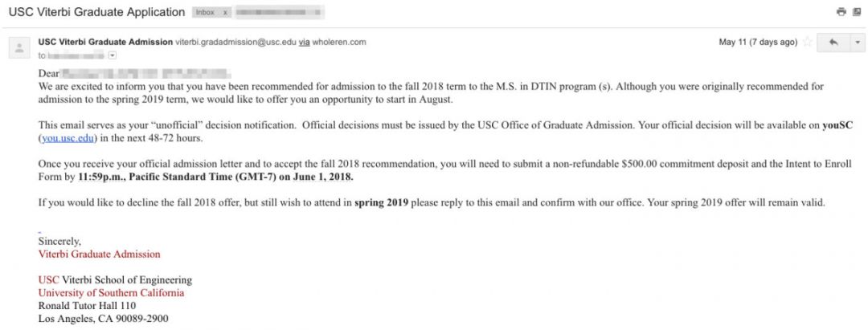Open the University of Southern California link
Viewport: 868px width, 330px height.
[111, 293]
